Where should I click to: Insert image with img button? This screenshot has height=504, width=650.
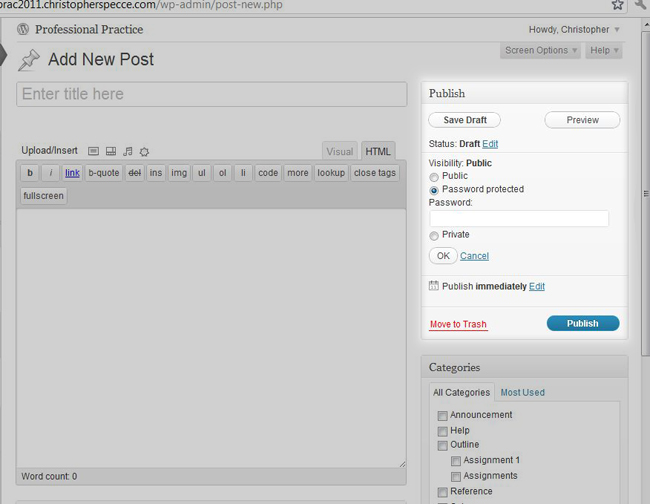click(x=179, y=173)
